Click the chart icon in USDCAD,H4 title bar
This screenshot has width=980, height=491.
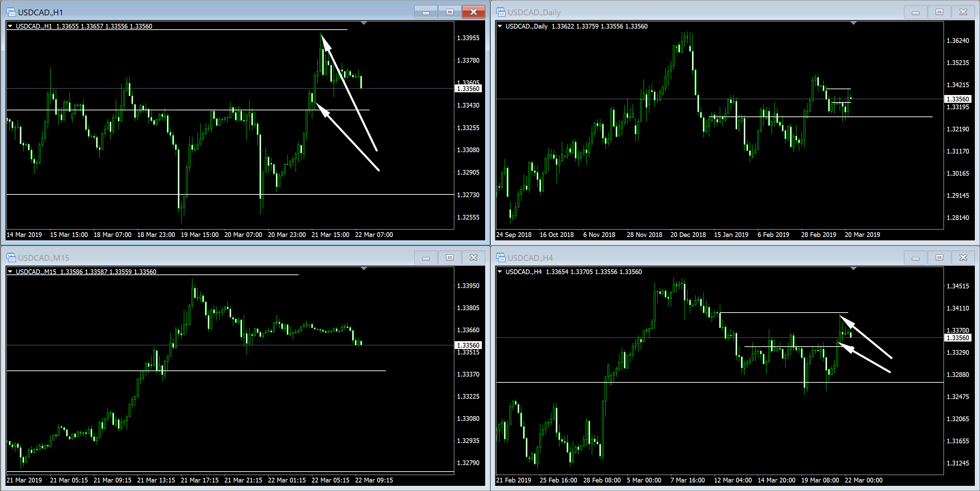click(x=501, y=257)
